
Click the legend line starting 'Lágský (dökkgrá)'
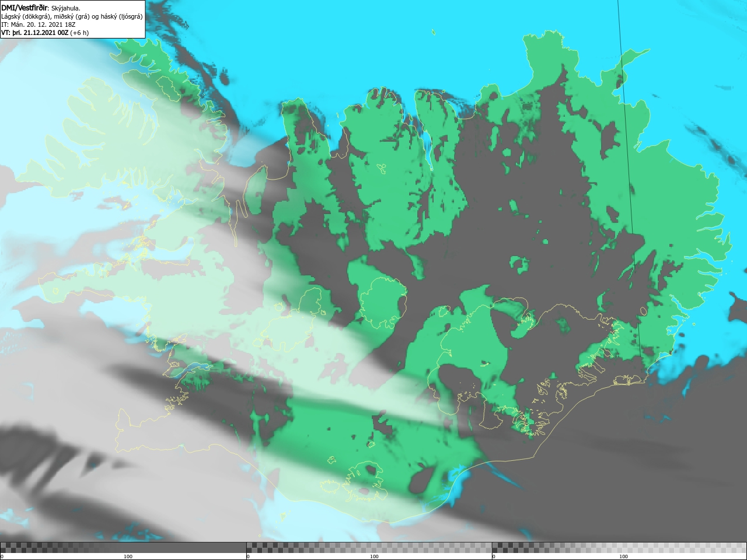[x=72, y=16]
